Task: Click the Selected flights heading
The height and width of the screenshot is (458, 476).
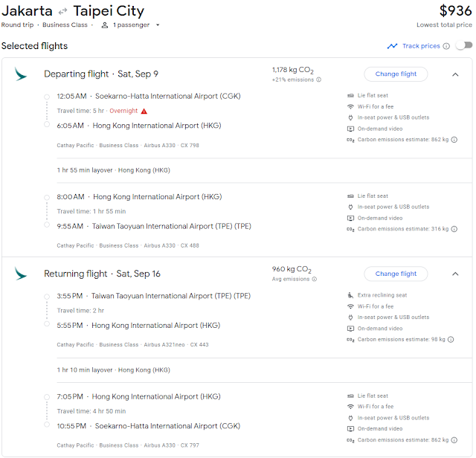Action: pyautogui.click(x=34, y=46)
